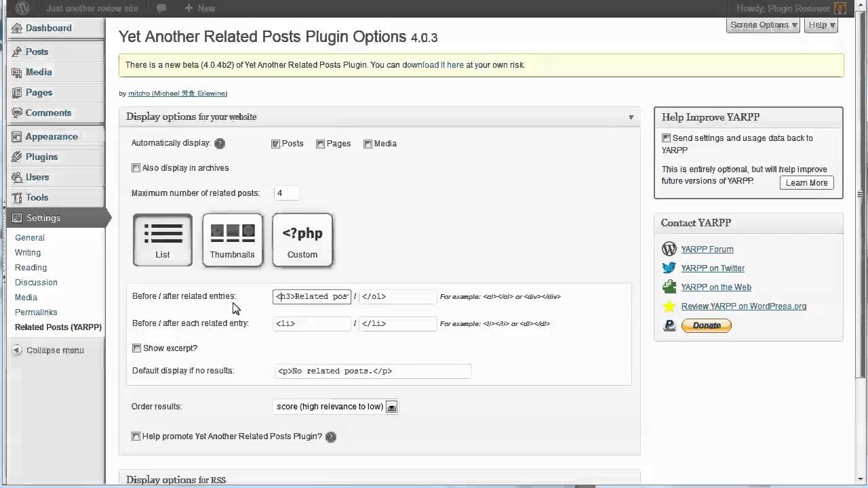
Task: Open YARPP on the Web link
Action: pyautogui.click(x=716, y=287)
